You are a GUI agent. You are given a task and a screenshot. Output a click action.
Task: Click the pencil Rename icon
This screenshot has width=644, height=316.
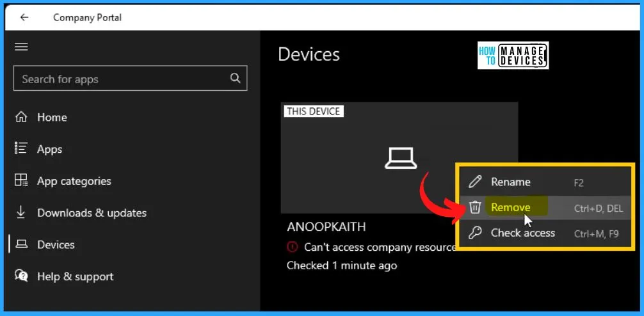[x=475, y=182]
